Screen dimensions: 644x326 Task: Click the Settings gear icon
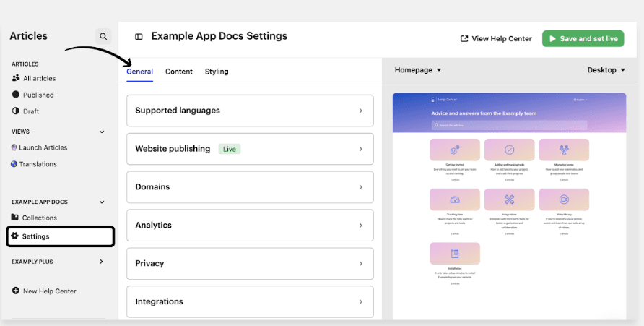(14, 236)
